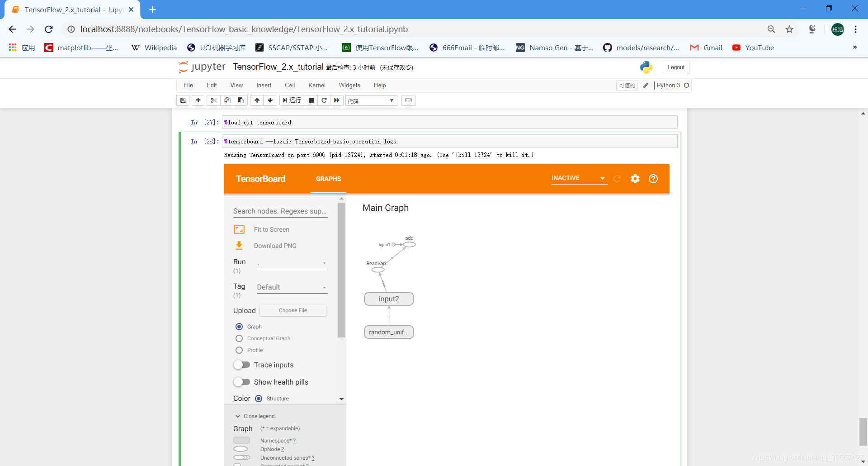Click the input2 graph node
This screenshot has height=466, width=868.
[x=389, y=299]
